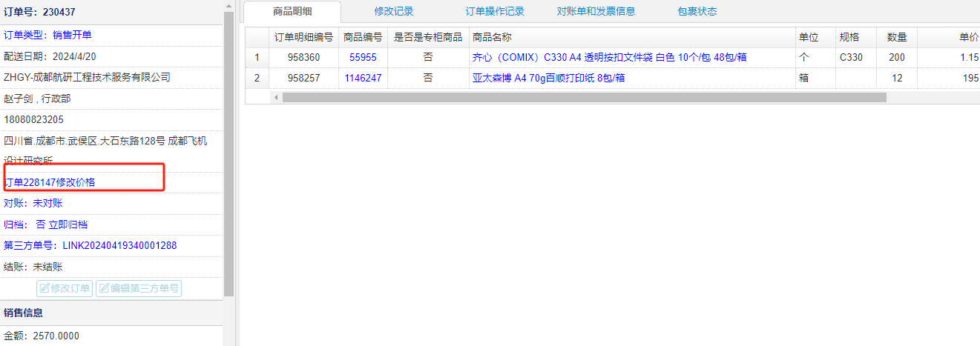
Task: Click the 商品编号 column header
Action: [363, 37]
